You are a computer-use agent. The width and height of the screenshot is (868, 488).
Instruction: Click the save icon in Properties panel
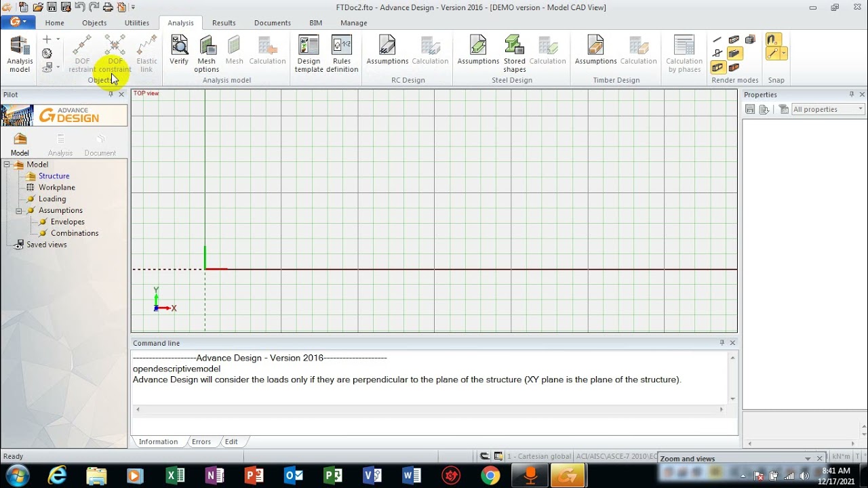pos(750,109)
